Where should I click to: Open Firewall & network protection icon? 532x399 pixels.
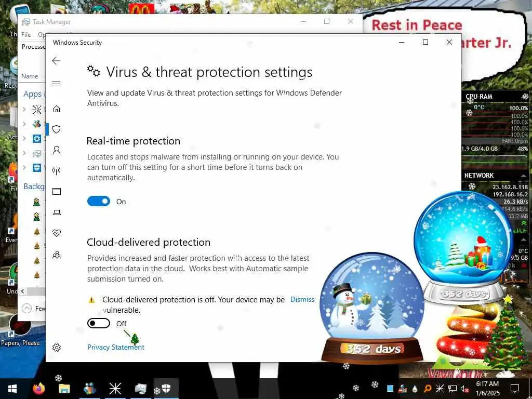pyautogui.click(x=57, y=170)
